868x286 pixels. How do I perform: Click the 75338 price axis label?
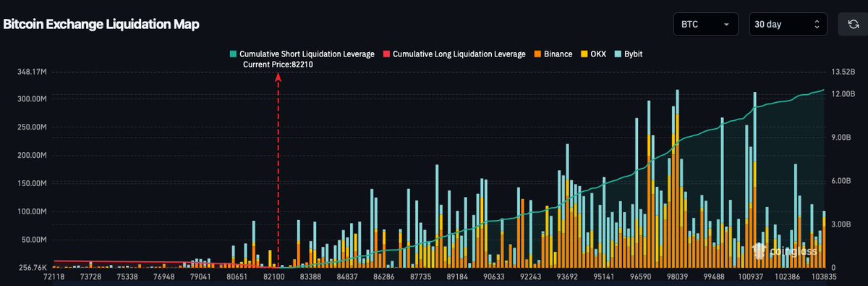128,277
